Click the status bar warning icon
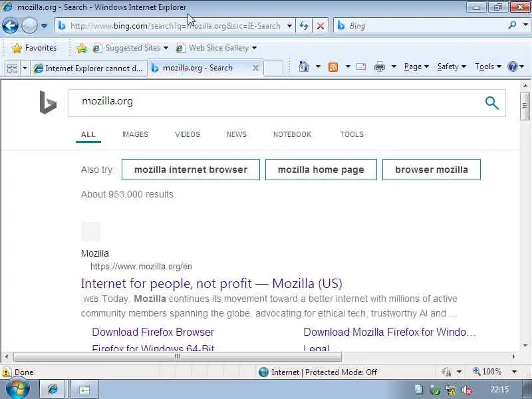The height and width of the screenshot is (399, 532). click(6, 372)
